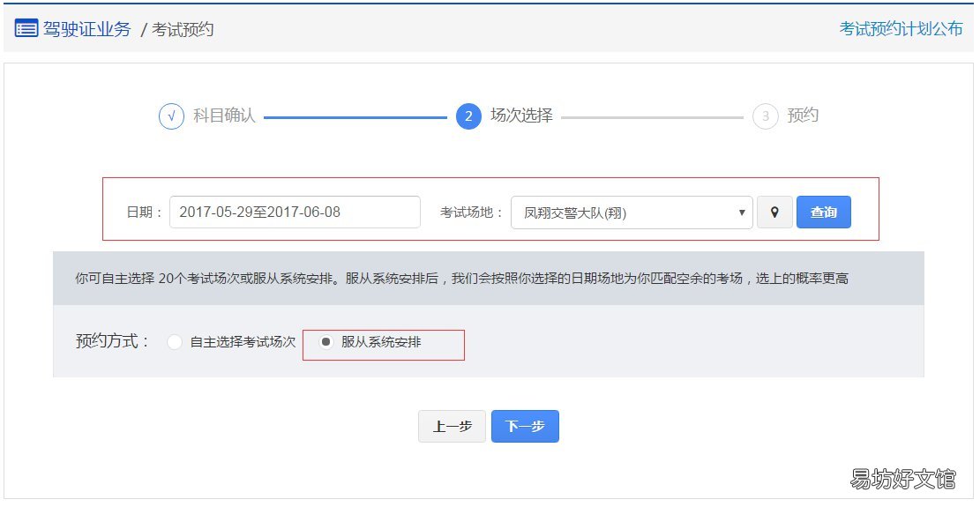This screenshot has height=507, width=980.
Task: Click the 日期： label
Action: [x=145, y=212]
